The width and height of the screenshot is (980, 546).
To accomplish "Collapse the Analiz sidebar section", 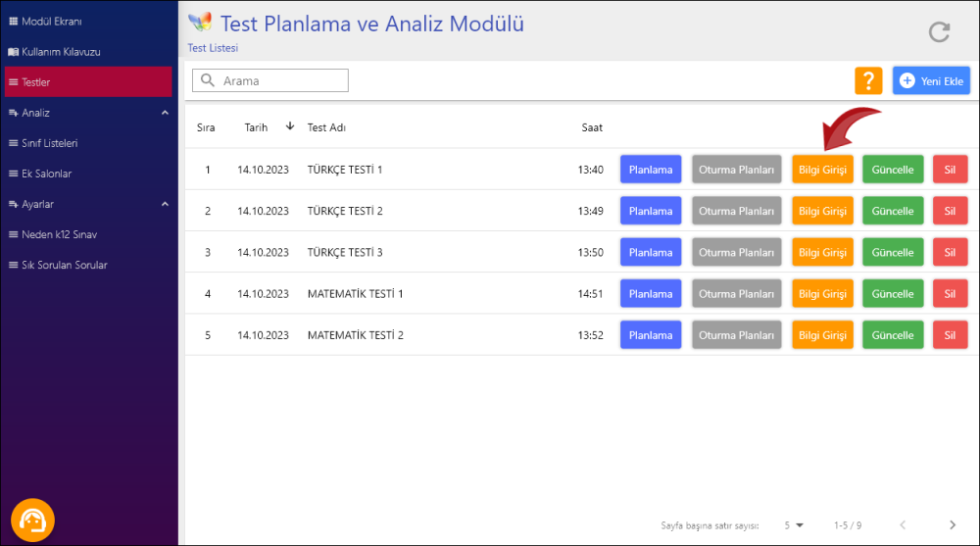I will 165,113.
